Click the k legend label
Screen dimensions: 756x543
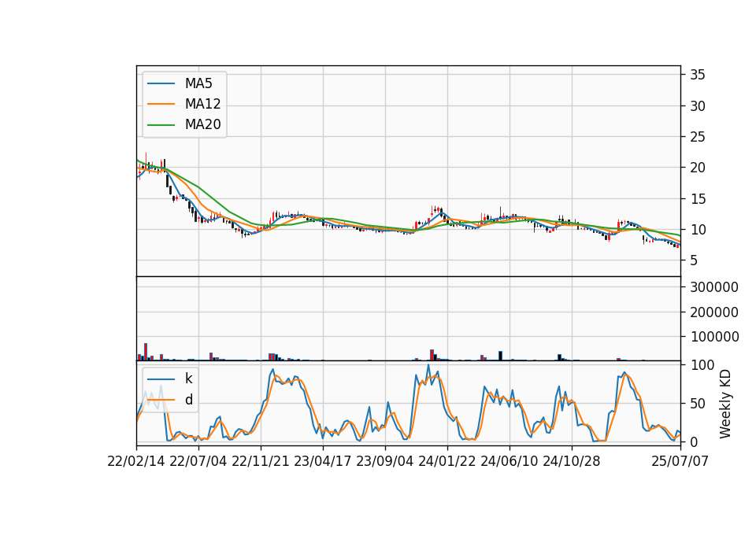tap(188, 379)
